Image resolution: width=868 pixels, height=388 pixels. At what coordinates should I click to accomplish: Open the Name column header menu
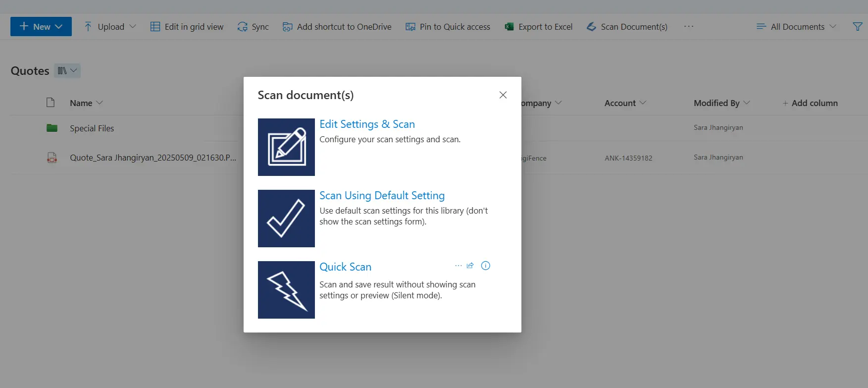point(86,103)
